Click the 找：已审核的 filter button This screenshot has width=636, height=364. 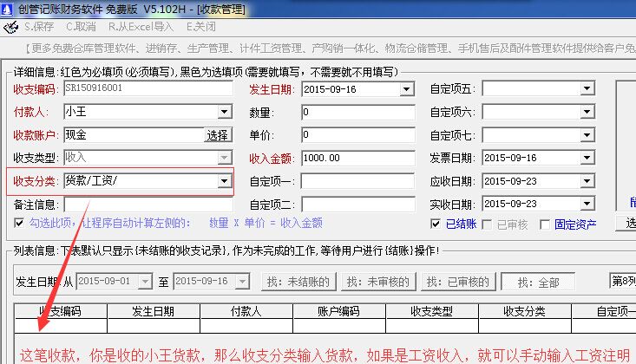coord(456,282)
